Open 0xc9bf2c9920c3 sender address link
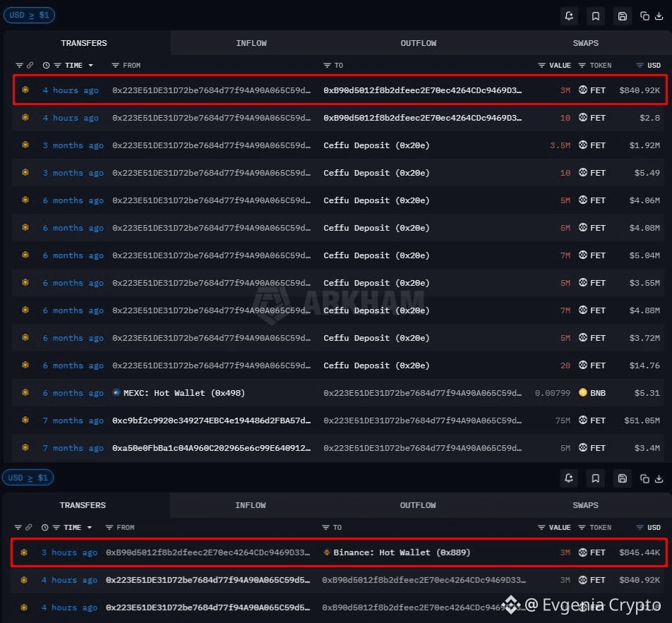 [x=211, y=421]
